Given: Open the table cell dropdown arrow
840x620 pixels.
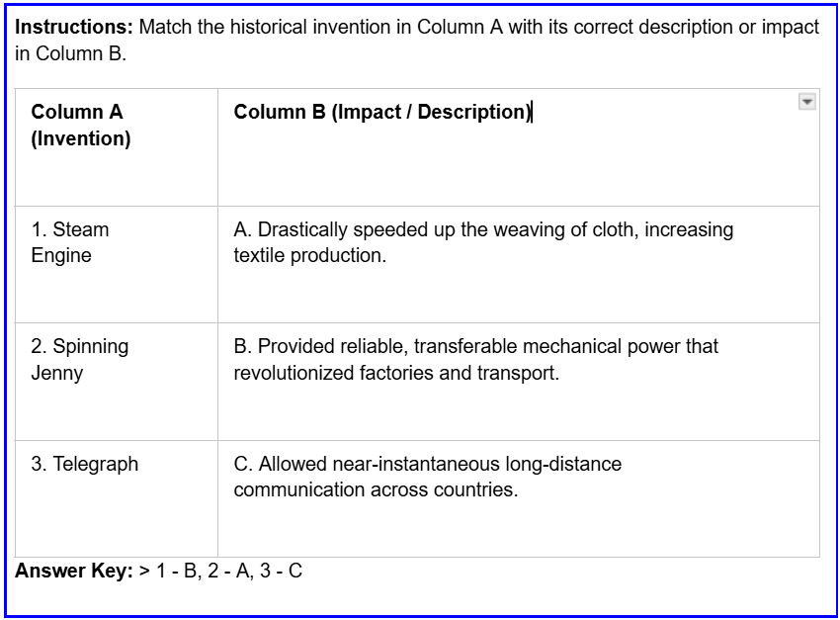Looking at the screenshot, I should pos(806,101).
